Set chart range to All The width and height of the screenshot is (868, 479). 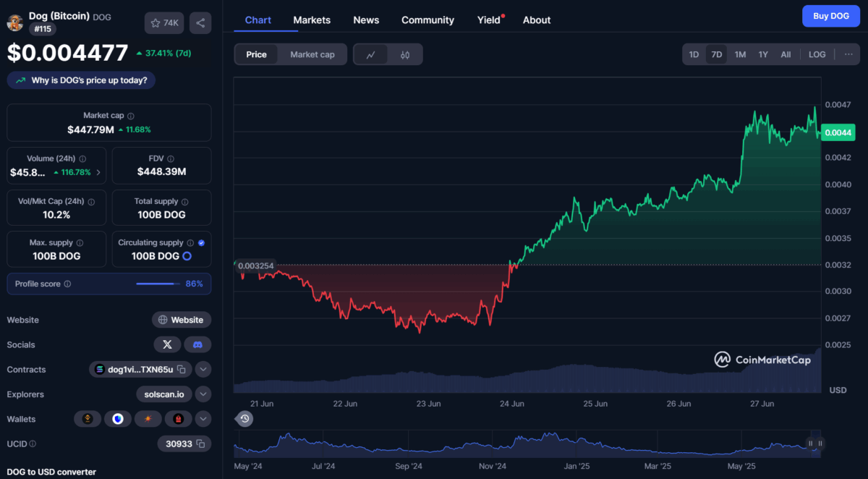786,54
